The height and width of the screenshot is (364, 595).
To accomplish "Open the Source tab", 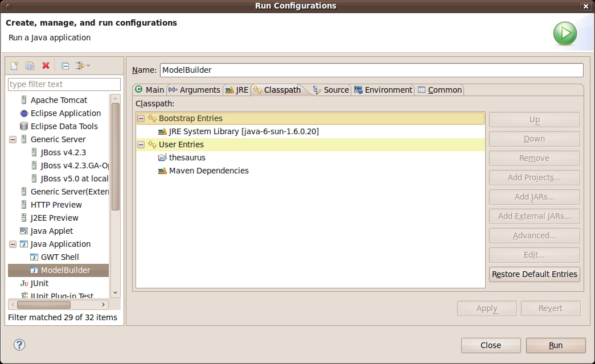I will pyautogui.click(x=331, y=90).
